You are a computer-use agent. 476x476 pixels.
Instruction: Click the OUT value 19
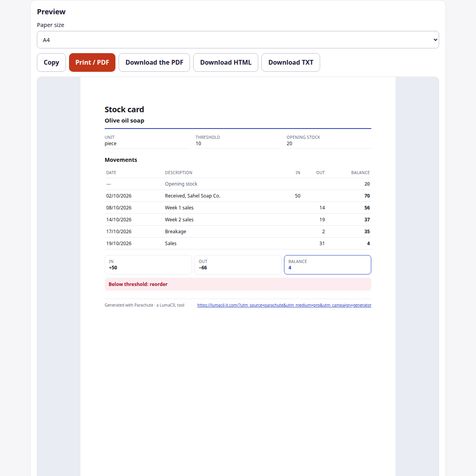pos(322,220)
